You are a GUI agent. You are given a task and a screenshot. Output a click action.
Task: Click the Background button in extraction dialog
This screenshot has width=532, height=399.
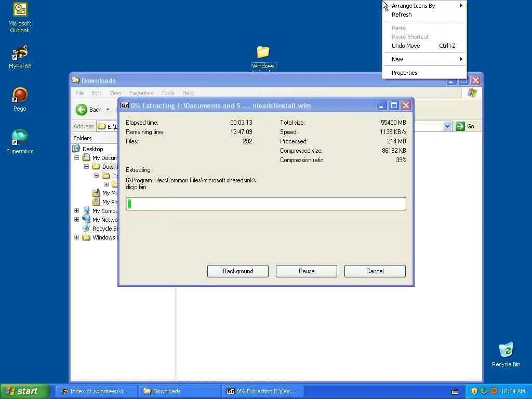[x=238, y=271]
